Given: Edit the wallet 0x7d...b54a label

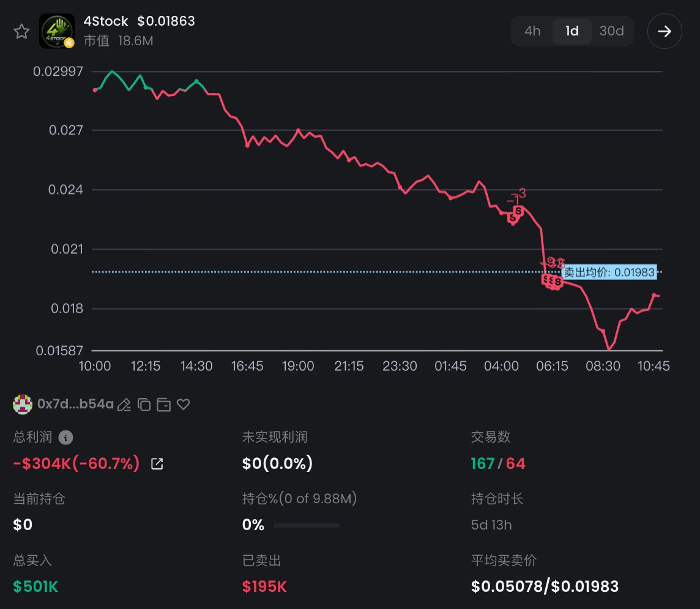Looking at the screenshot, I should 124,405.
